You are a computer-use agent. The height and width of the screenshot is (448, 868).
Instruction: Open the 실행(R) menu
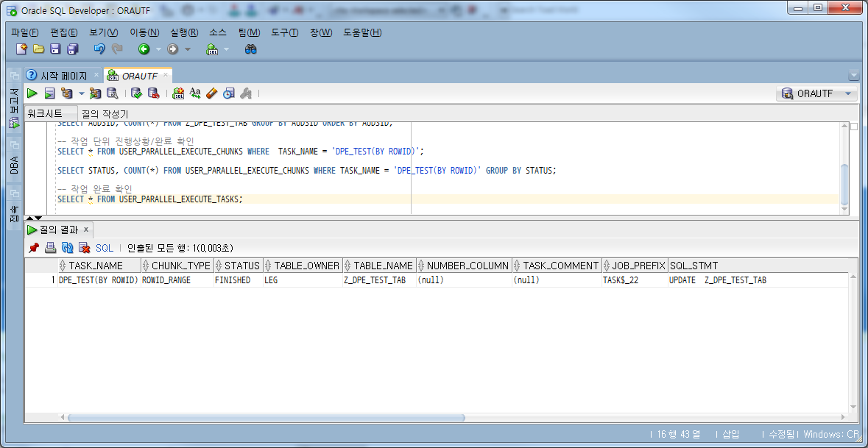coord(184,32)
